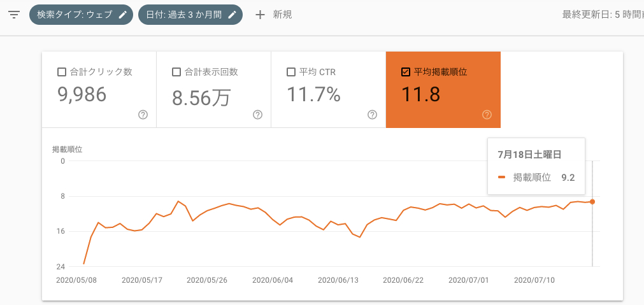This screenshot has height=305, width=644.
Task: Click the 7月18日土曜日 tooltip heading
Action: pyautogui.click(x=529, y=155)
